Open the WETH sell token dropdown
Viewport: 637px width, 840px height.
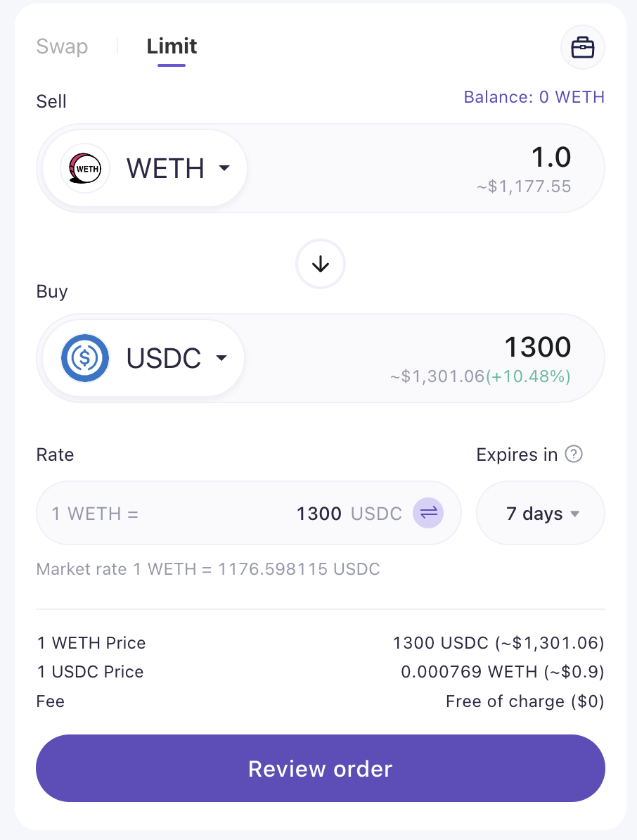[145, 168]
